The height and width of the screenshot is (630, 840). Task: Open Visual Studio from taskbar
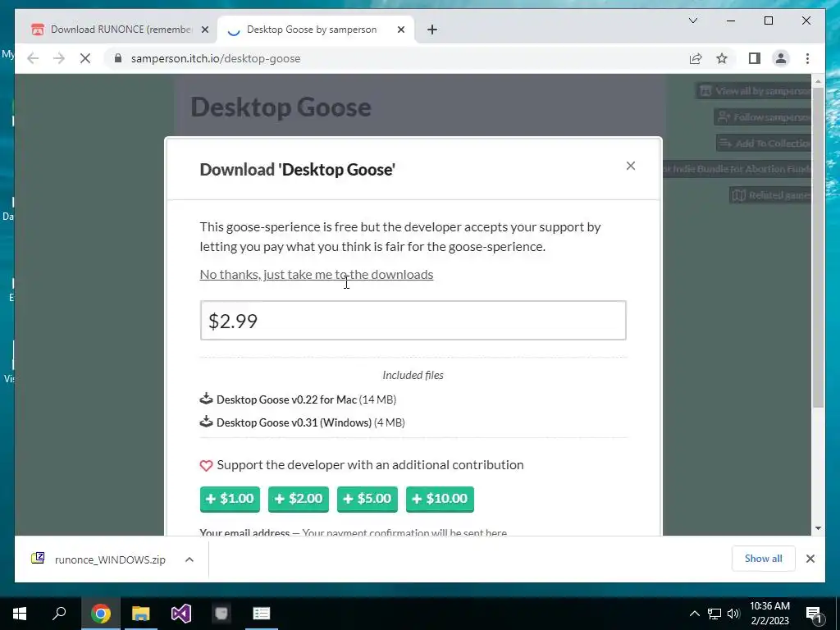tap(181, 614)
